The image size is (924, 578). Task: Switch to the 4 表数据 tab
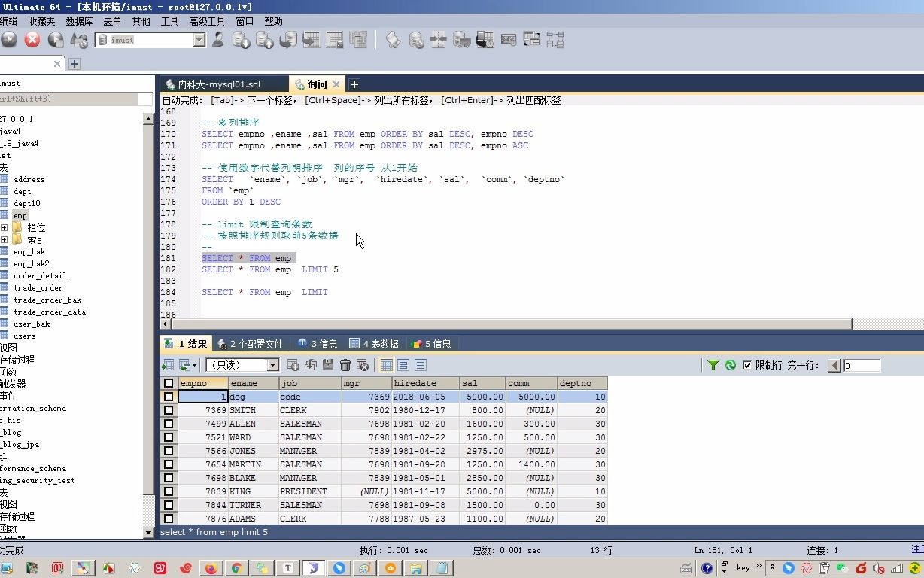coord(374,344)
